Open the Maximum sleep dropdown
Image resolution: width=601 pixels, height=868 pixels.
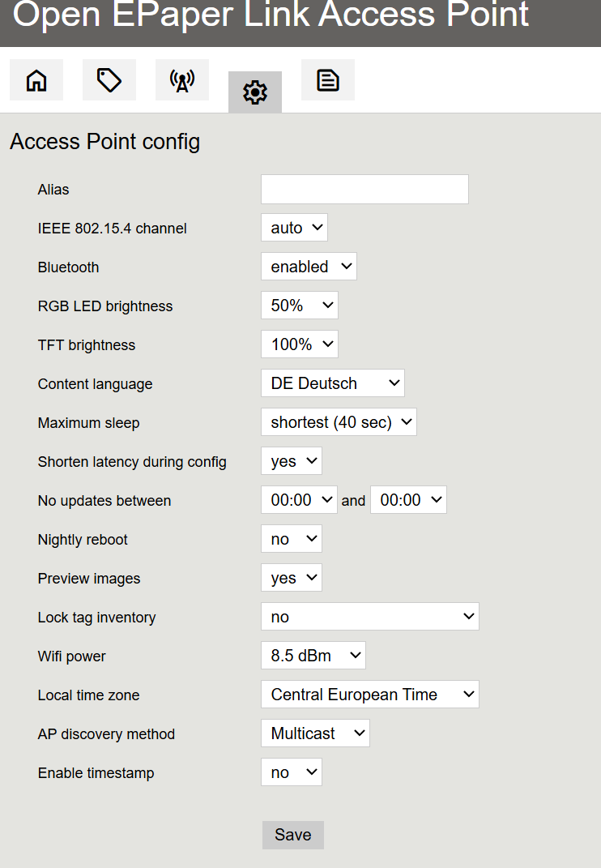339,421
